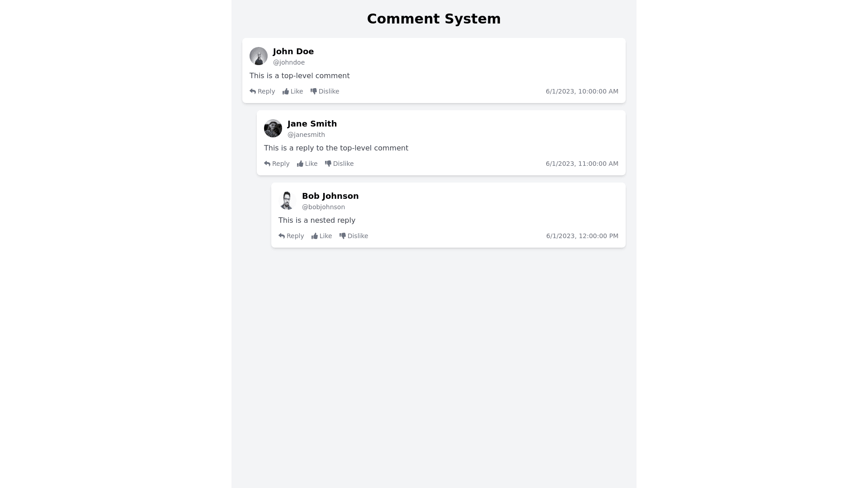Select the Bob Johnson author name
The height and width of the screenshot is (488, 868).
point(330,196)
